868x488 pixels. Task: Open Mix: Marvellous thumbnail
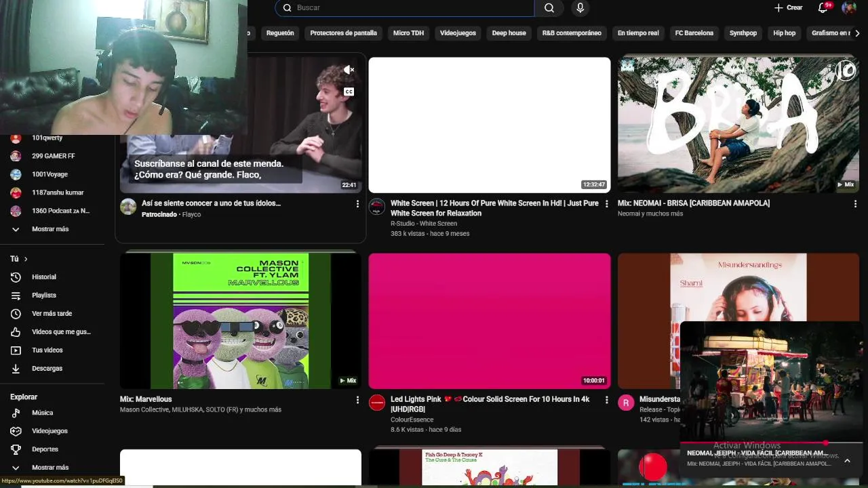(x=241, y=321)
